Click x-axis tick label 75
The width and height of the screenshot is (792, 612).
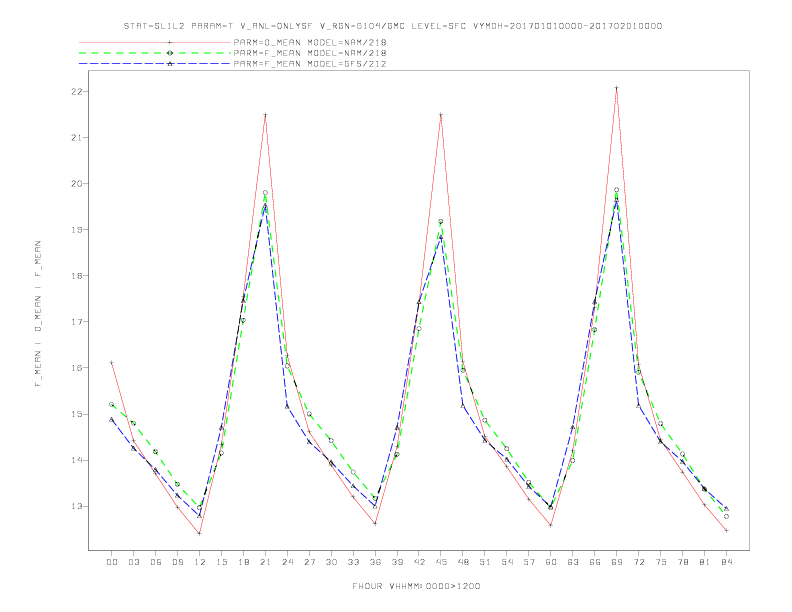(x=661, y=562)
